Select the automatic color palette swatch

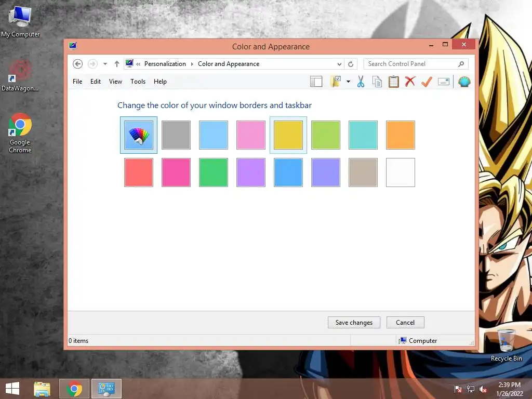tap(138, 135)
